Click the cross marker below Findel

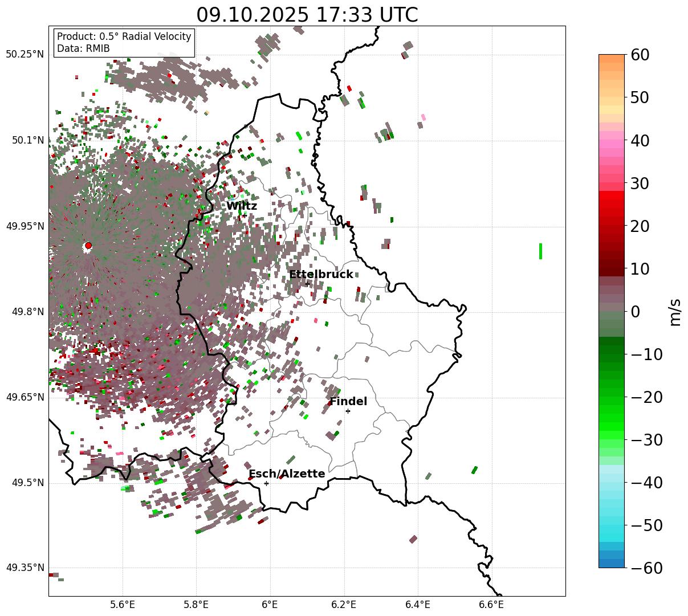tap(348, 411)
